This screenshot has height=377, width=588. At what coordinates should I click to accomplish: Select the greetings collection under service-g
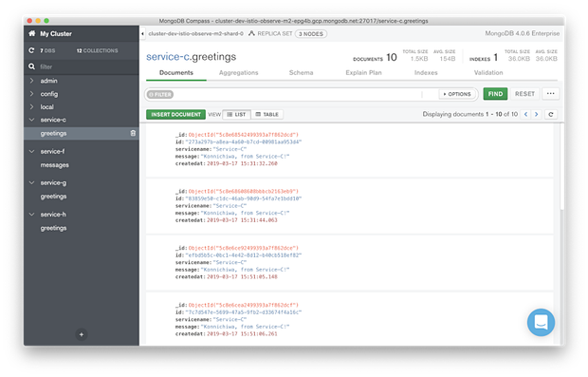(53, 197)
